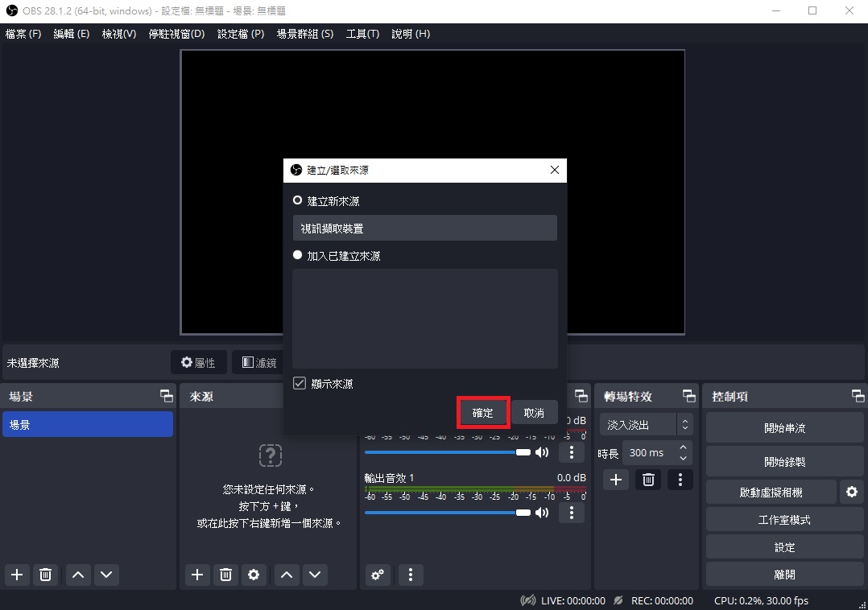
Task: Move source up with arrow icon
Action: click(x=286, y=575)
